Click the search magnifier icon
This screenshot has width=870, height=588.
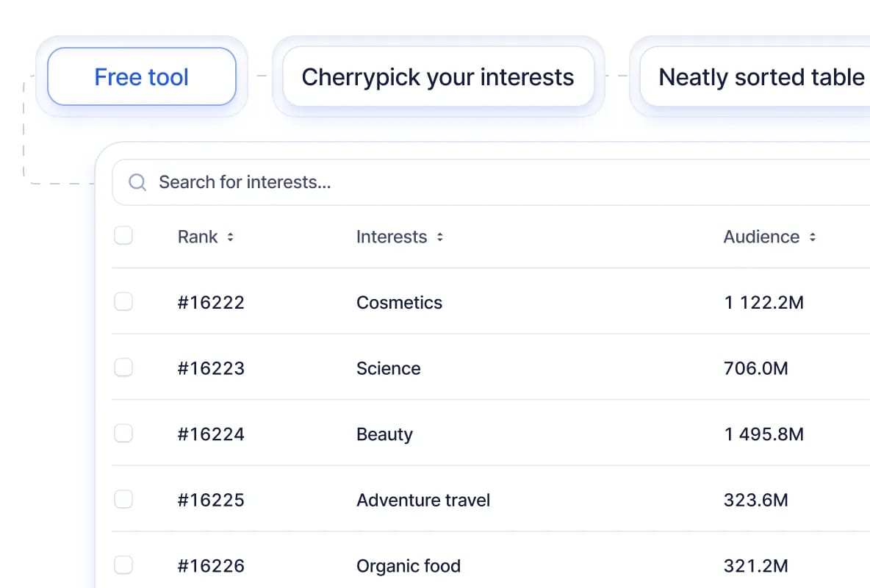(x=137, y=182)
